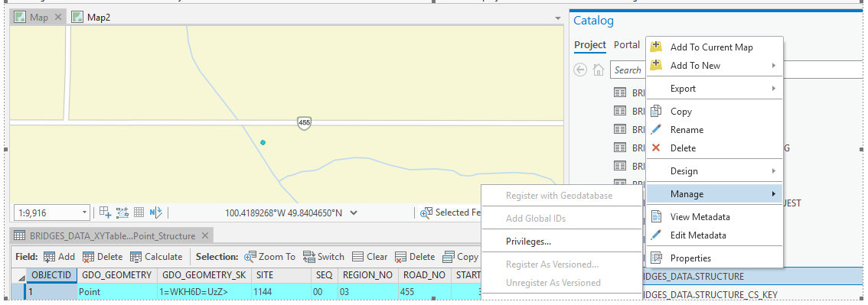Image resolution: width=868 pixels, height=305 pixels.
Task: Choose Rename in the context menu
Action: coord(714,129)
